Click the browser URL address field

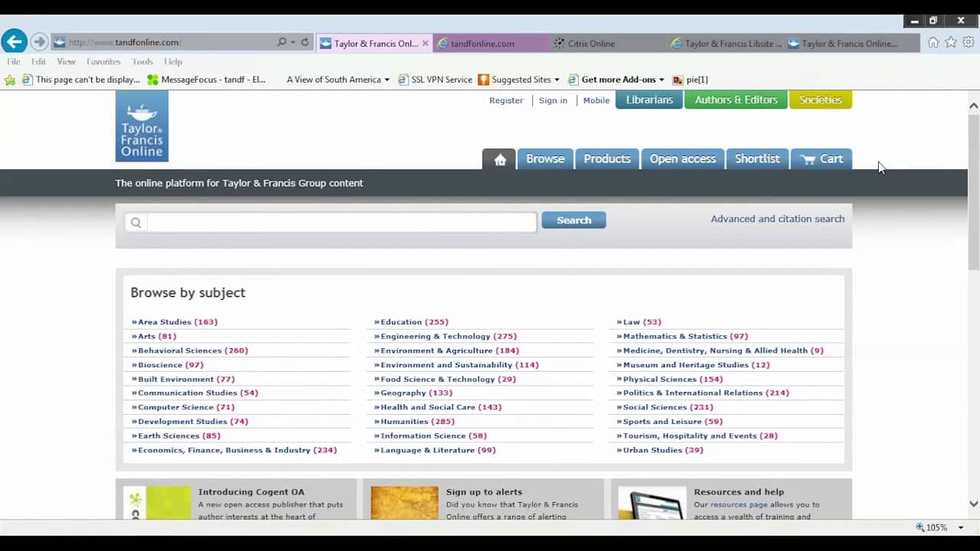[x=168, y=43]
